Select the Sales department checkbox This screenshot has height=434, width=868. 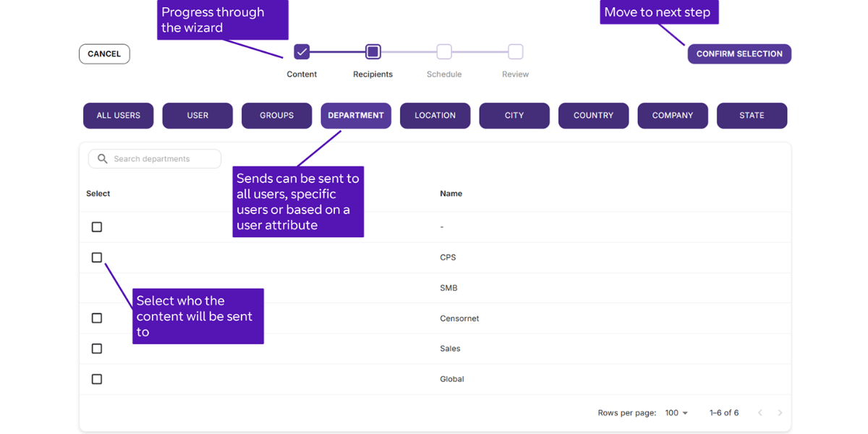(97, 348)
